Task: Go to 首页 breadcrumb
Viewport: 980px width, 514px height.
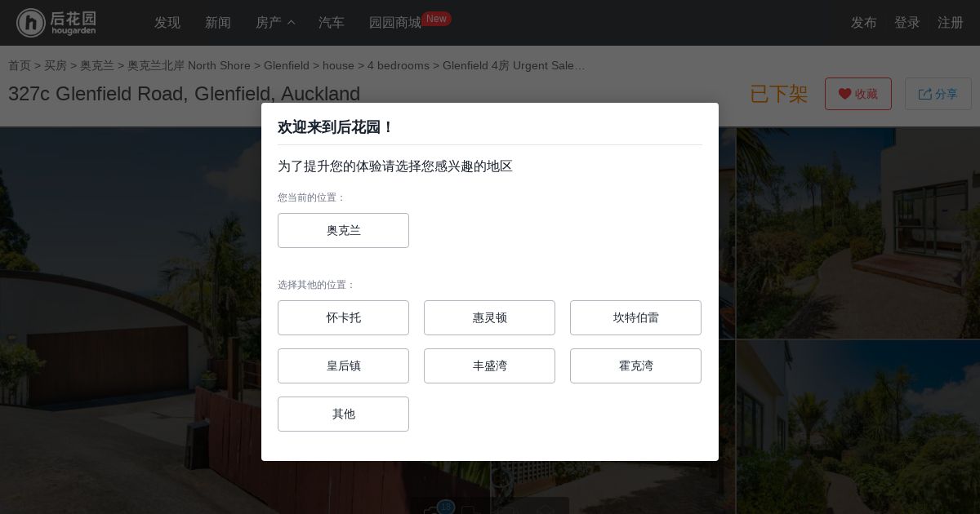Action: click(20, 65)
